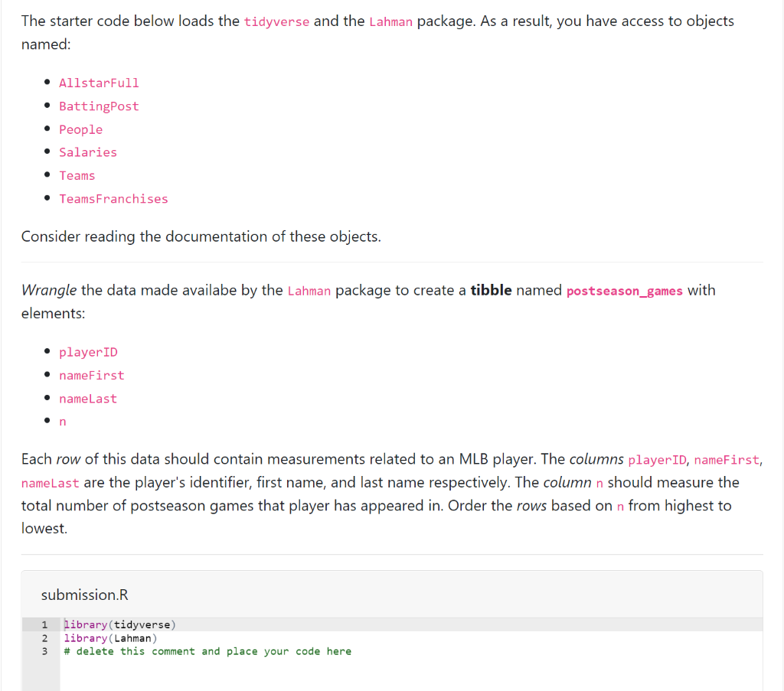Select the postseason_games code text
This screenshot has width=784, height=691.
tap(624, 291)
